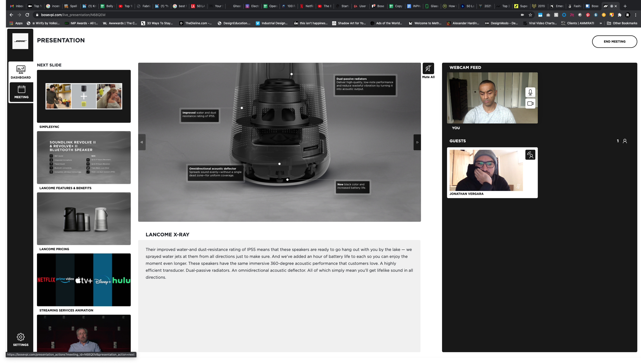Open TheDieline.com bookmark
Image resolution: width=641 pixels, height=364 pixels.
pyautogui.click(x=195, y=23)
